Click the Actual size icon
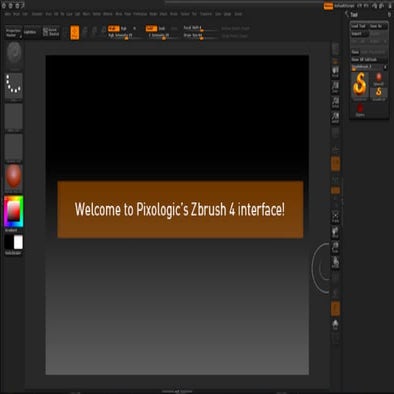 click(336, 102)
